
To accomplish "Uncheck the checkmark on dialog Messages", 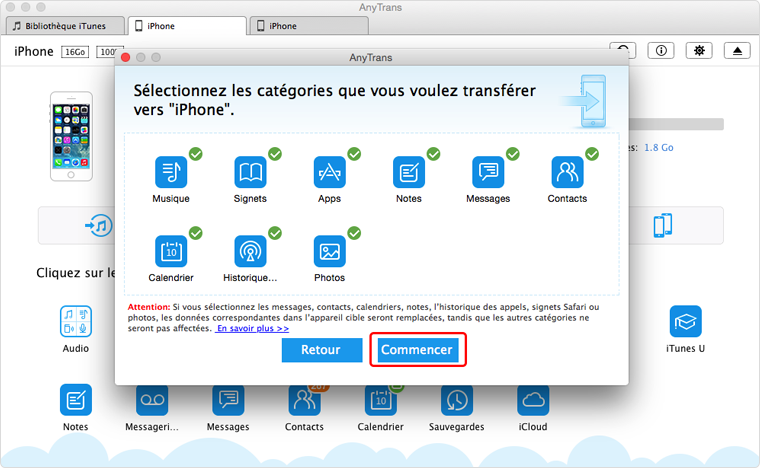I will [513, 154].
